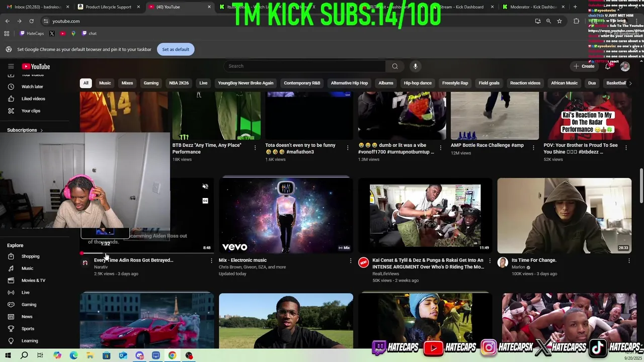Open Sports under Explore

click(x=28, y=329)
